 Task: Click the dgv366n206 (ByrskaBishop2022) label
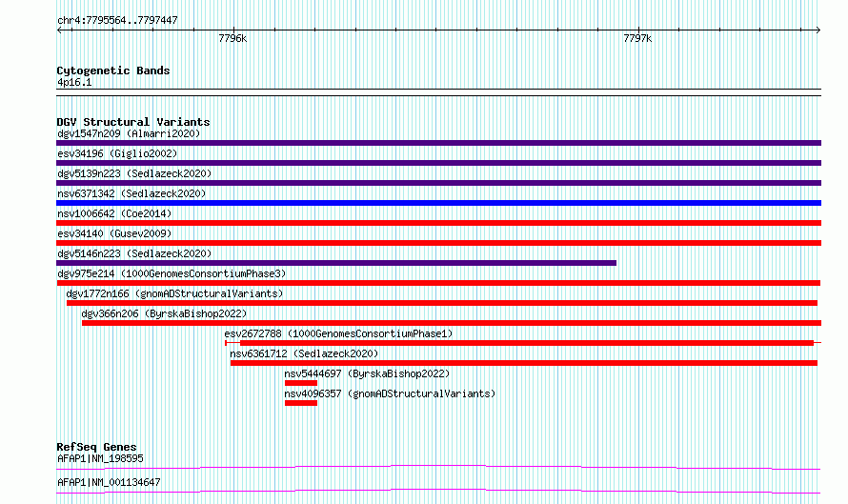point(164,313)
